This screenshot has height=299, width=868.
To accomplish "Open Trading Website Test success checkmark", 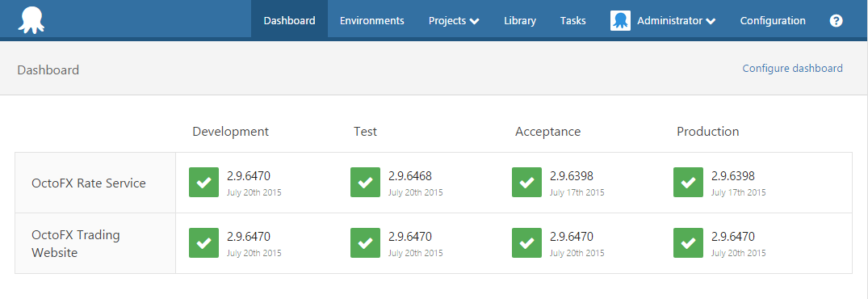I will [365, 242].
